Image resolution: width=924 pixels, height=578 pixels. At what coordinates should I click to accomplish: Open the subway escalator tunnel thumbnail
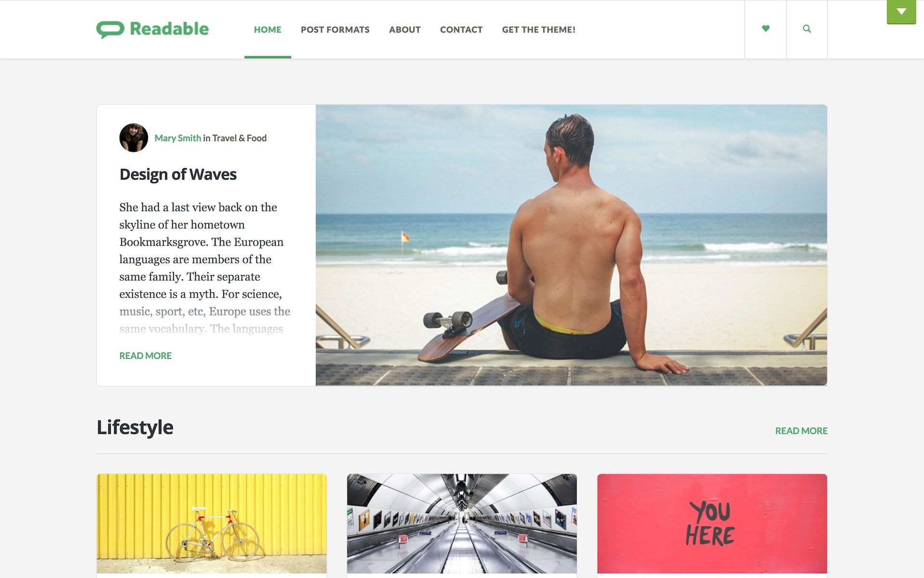click(462, 524)
